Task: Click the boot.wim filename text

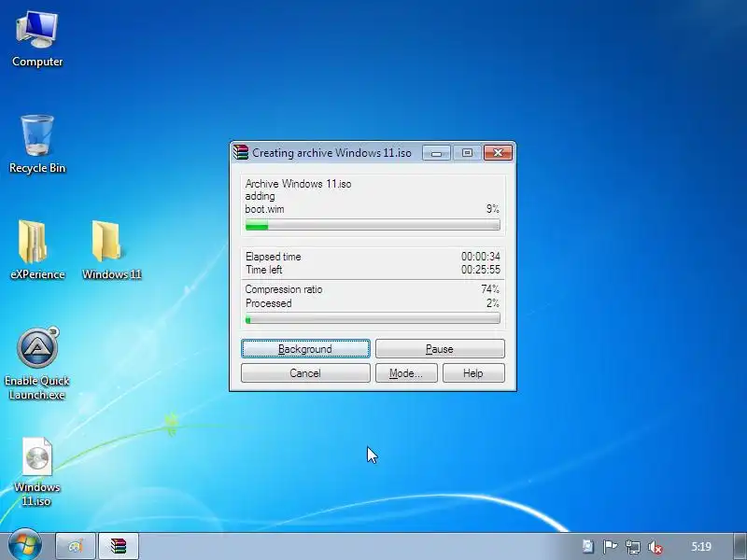Action: click(x=264, y=209)
